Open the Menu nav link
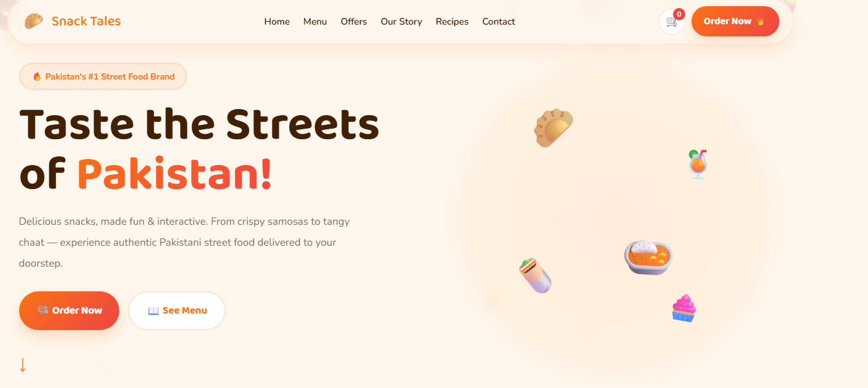Viewport: 868px width, 388px height. (x=315, y=22)
